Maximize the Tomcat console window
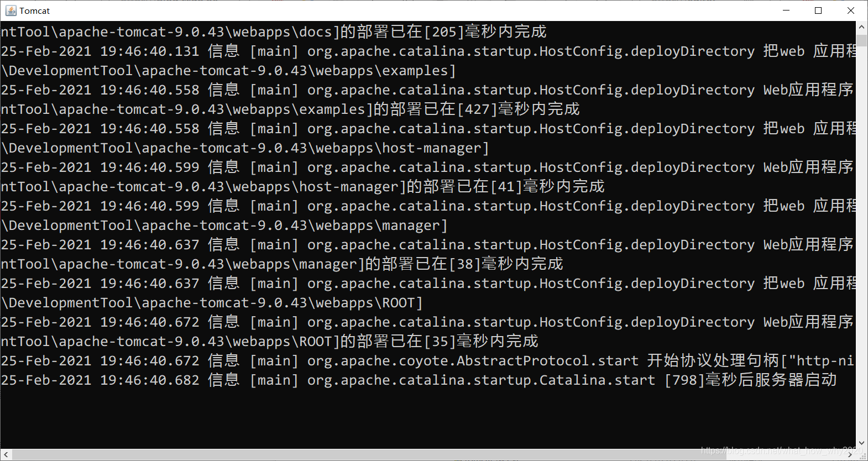 [x=818, y=11]
